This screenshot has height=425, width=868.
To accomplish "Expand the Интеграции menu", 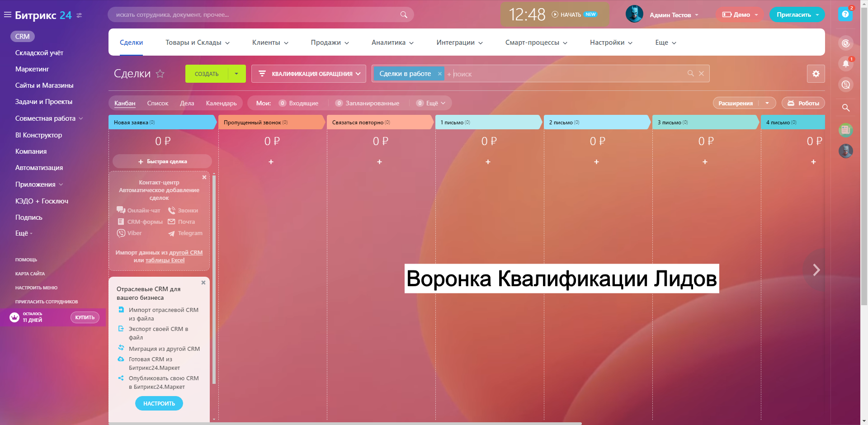I will click(x=460, y=42).
